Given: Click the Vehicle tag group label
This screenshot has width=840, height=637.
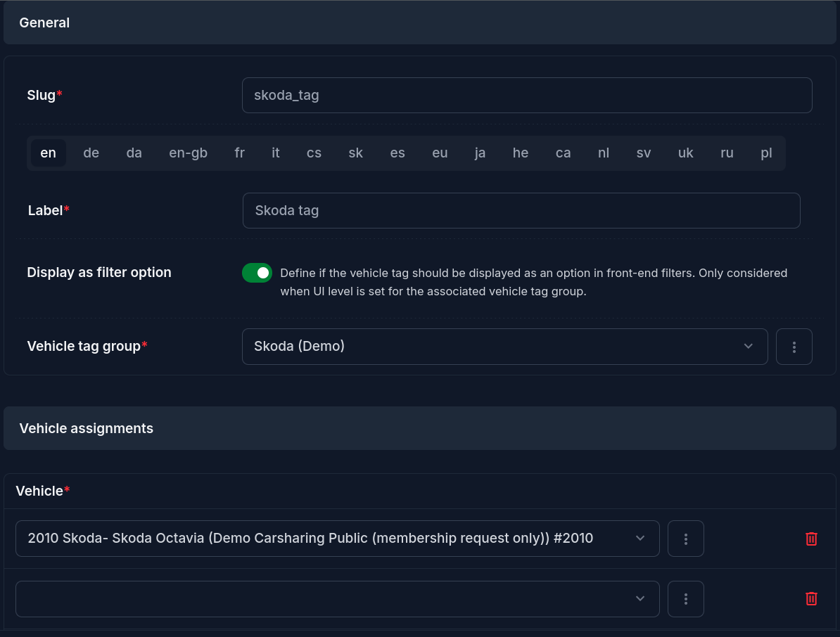Looking at the screenshot, I should pos(87,347).
